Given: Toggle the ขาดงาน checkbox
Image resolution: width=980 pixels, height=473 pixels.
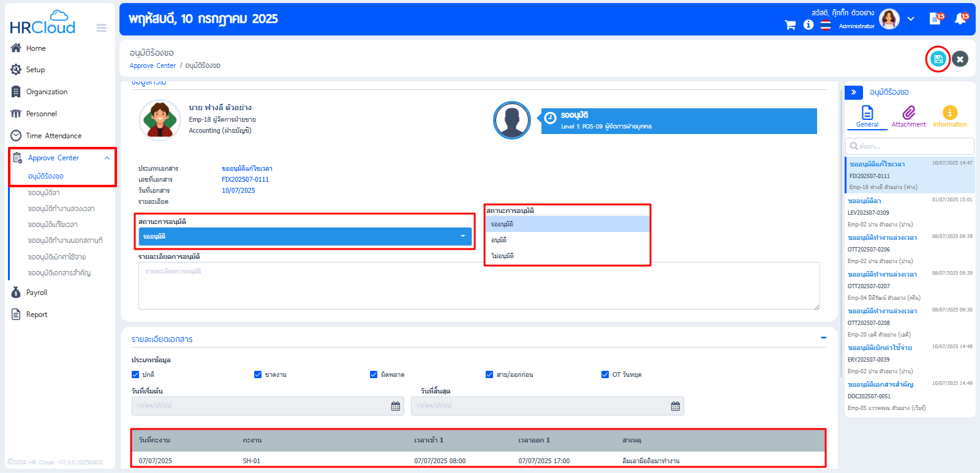Looking at the screenshot, I should pyautogui.click(x=258, y=374).
